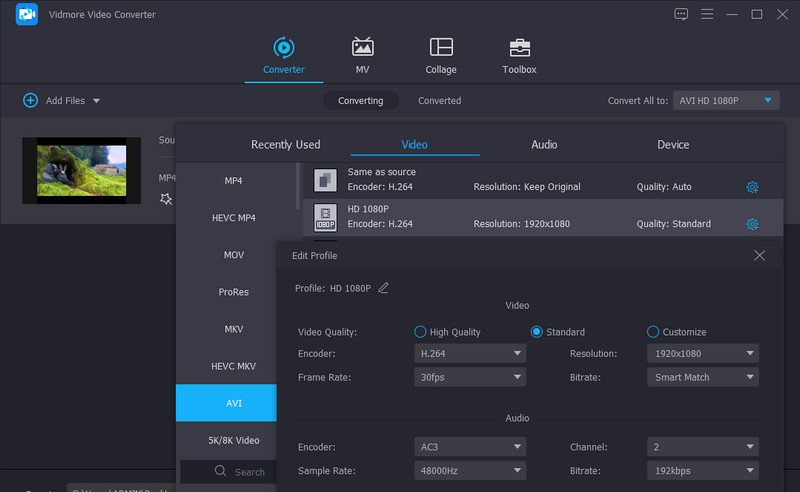
Task: Click the feedback chat icon in title bar
Action: 681,14
